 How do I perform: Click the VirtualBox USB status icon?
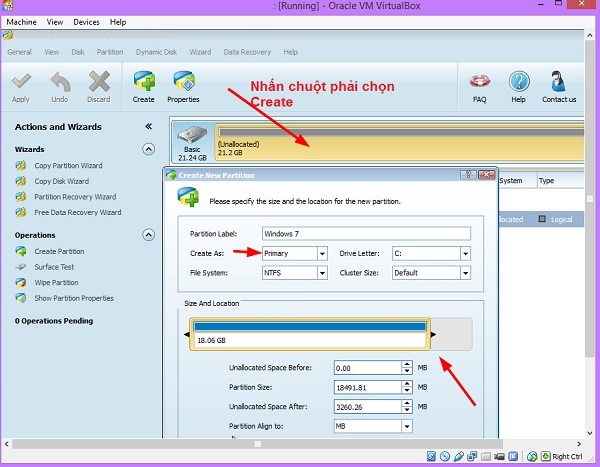(458, 456)
